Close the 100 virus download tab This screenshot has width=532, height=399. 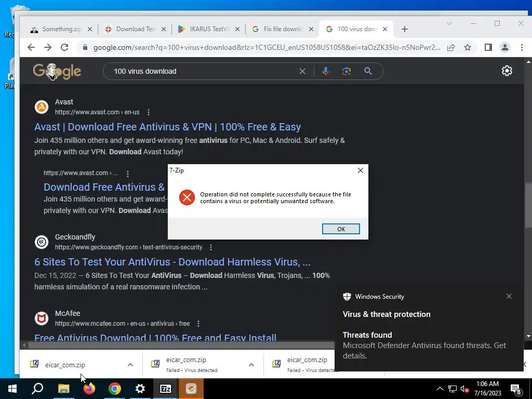pos(385,29)
